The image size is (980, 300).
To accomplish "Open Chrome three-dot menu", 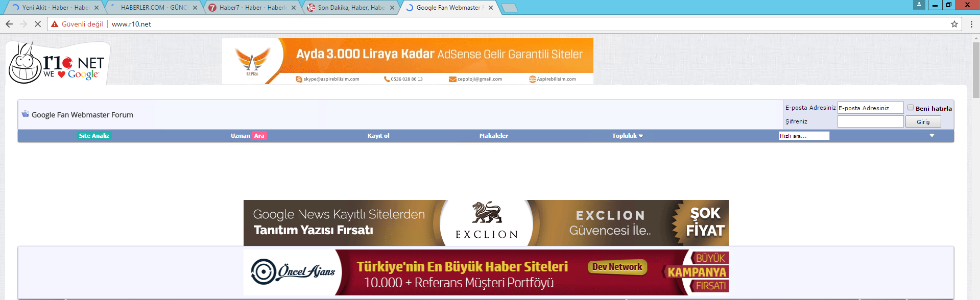I will 971,24.
